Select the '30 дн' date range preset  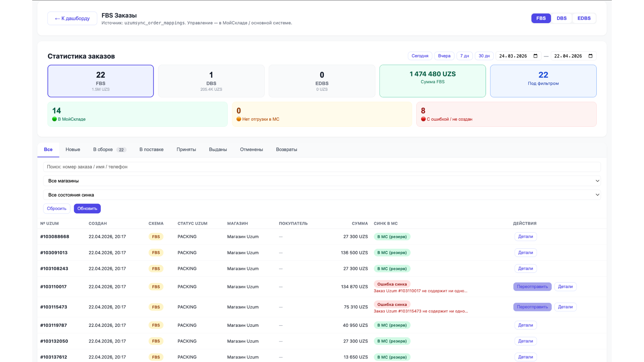click(x=484, y=56)
